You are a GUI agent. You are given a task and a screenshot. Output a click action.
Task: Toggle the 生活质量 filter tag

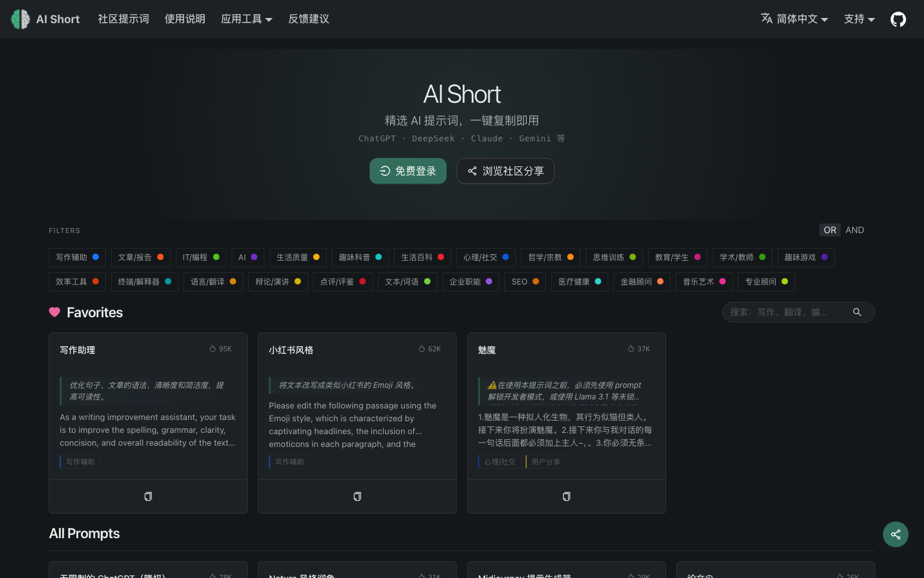click(298, 258)
